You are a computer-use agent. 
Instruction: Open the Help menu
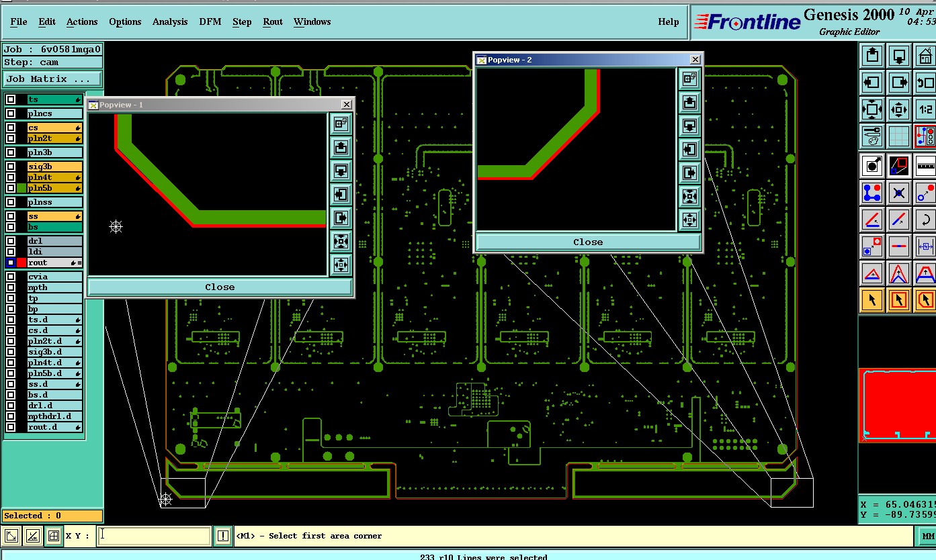(x=668, y=21)
